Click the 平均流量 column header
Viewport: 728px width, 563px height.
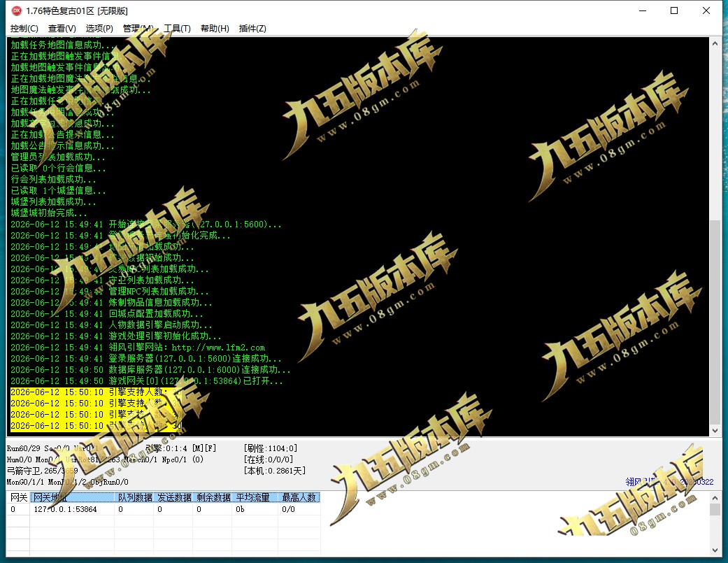pos(255,497)
